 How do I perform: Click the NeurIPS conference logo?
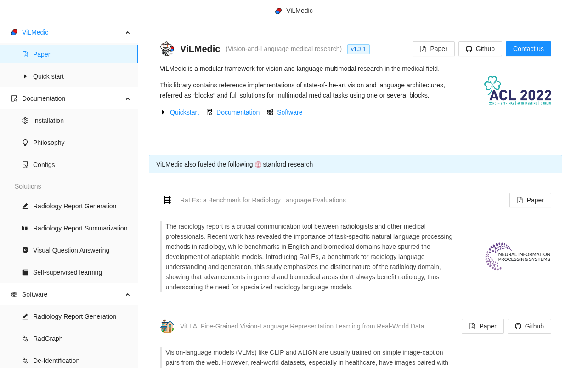(518, 256)
